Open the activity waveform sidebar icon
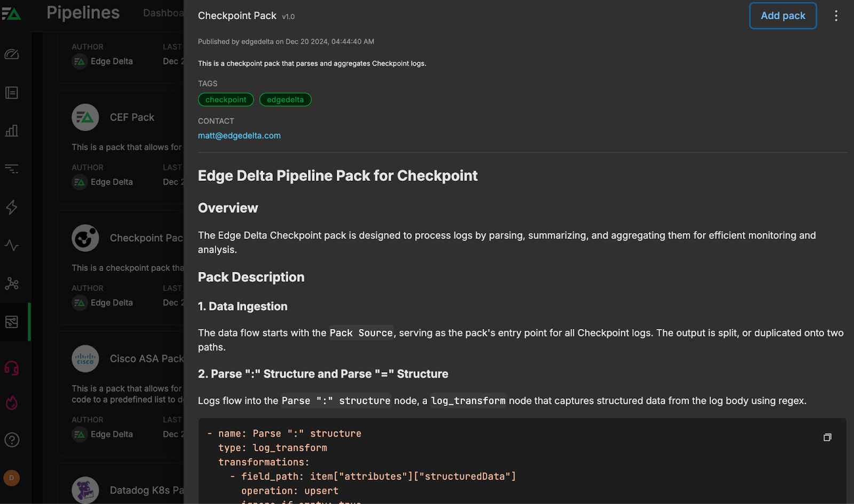This screenshot has width=854, height=504. [x=12, y=245]
